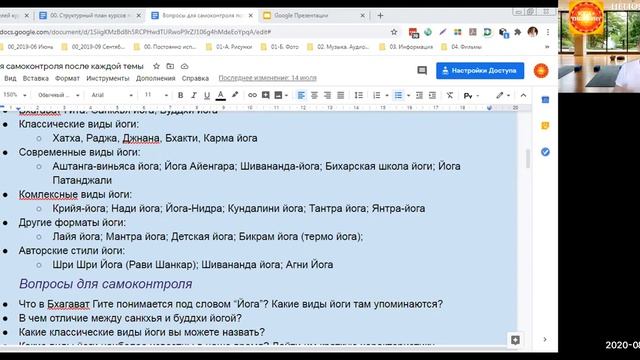
Task: Star the document next to its title
Action: pyautogui.click(x=156, y=66)
